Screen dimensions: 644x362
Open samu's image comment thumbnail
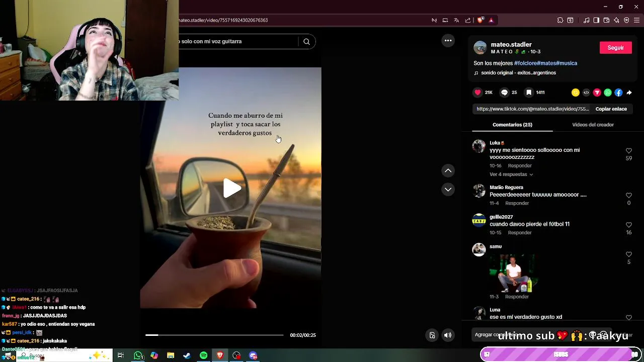[513, 273]
